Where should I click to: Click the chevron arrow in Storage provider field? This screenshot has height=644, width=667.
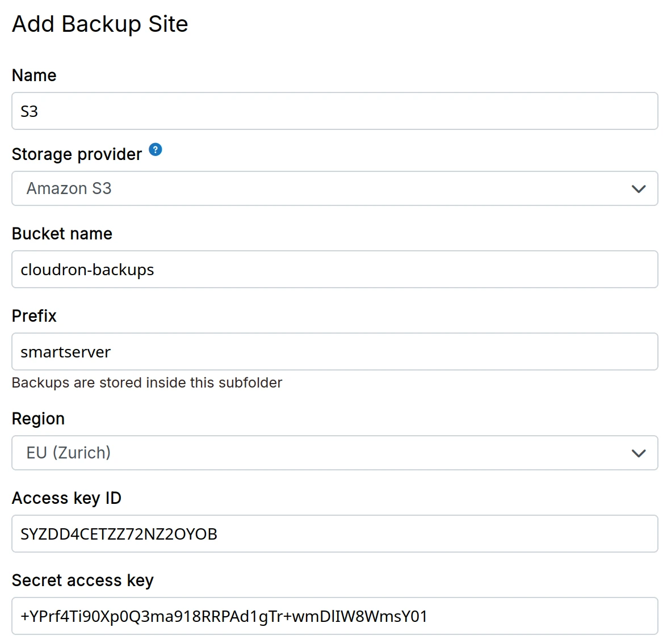point(639,189)
